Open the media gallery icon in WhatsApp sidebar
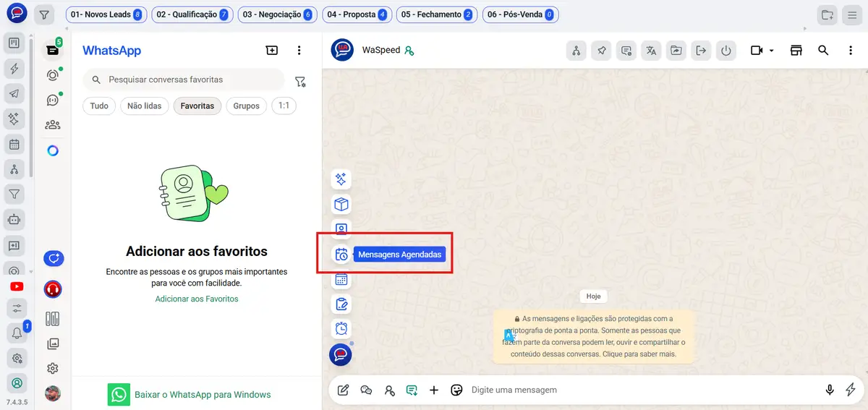The height and width of the screenshot is (410, 868). point(52,344)
